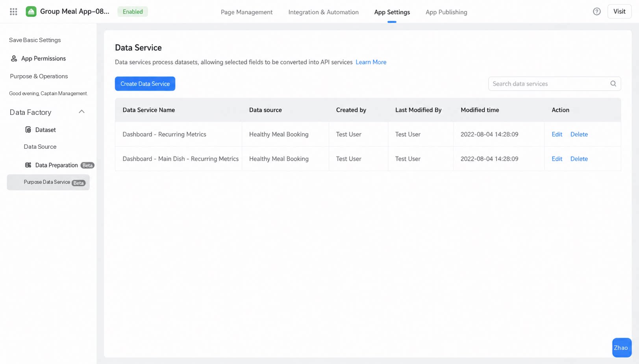The height and width of the screenshot is (364, 639).
Task: Open Integration & Automation tab
Action: (x=323, y=12)
